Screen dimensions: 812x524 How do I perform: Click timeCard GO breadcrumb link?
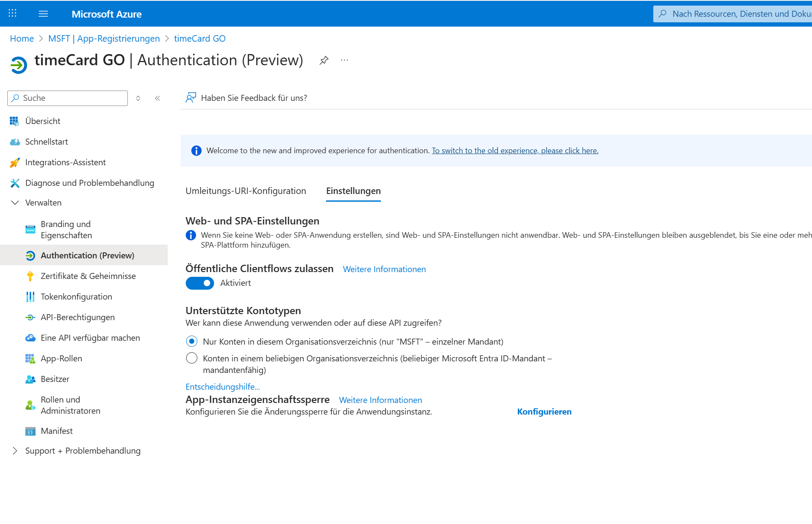pos(200,39)
